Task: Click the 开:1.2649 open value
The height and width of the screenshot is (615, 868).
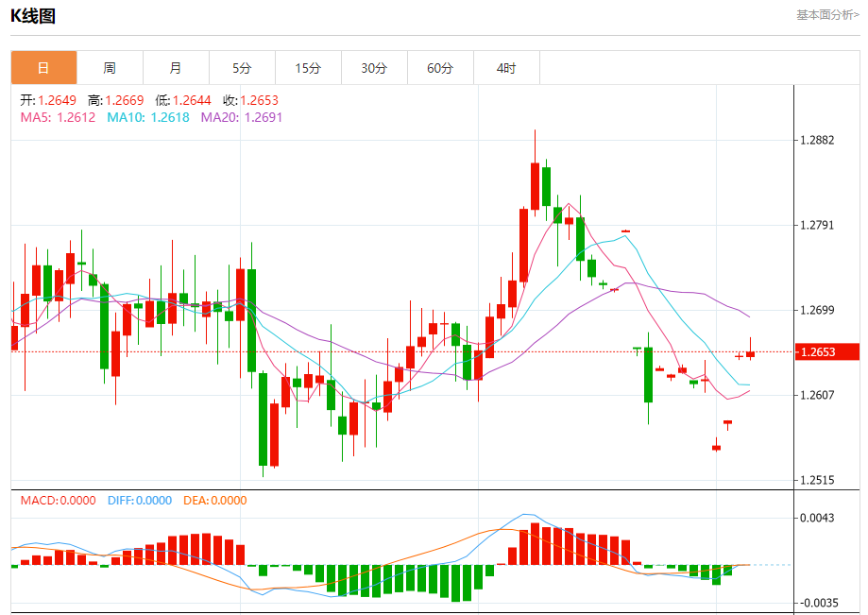Action: 48,100
